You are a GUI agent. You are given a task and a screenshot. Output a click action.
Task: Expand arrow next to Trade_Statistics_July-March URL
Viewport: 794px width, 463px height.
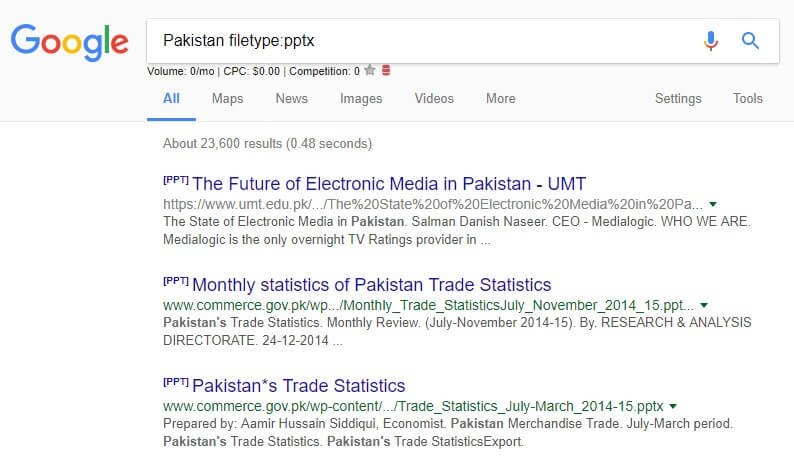pyautogui.click(x=673, y=406)
